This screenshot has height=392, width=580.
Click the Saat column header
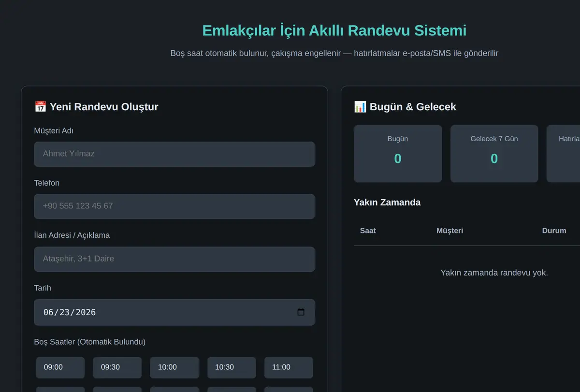pos(368,231)
